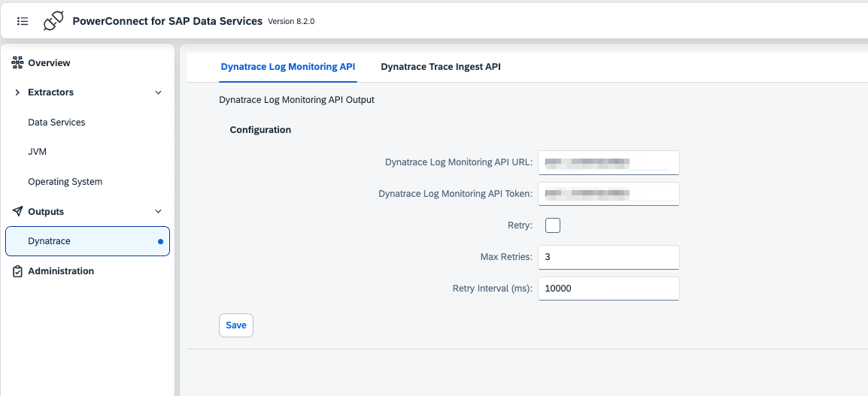Image resolution: width=868 pixels, height=396 pixels.
Task: Collapse Extractors using right-side chevron
Action: (158, 92)
